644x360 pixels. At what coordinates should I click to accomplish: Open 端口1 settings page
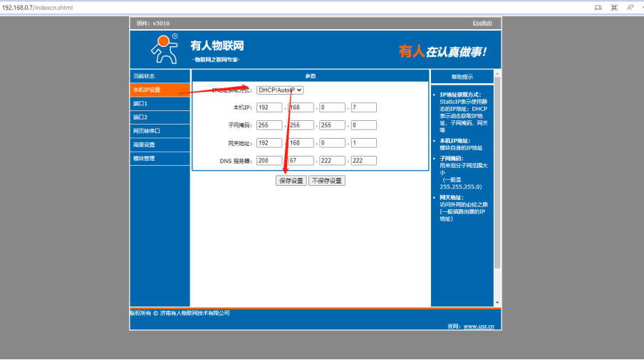click(x=160, y=103)
